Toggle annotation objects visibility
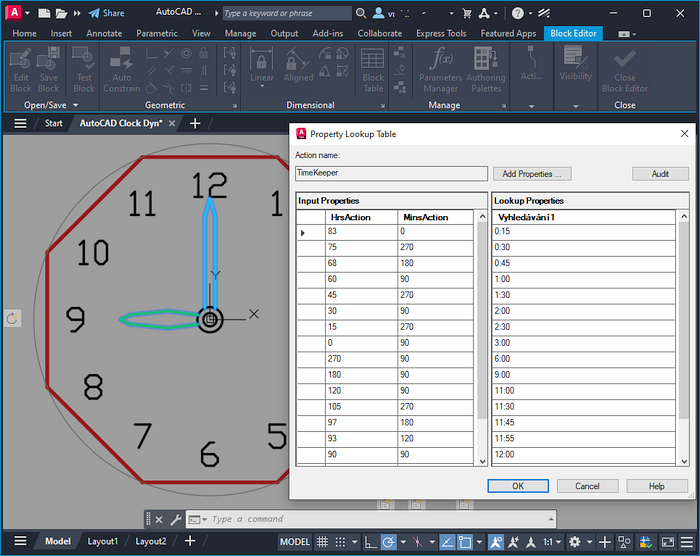Viewport: 700px width, 556px height. [496, 542]
